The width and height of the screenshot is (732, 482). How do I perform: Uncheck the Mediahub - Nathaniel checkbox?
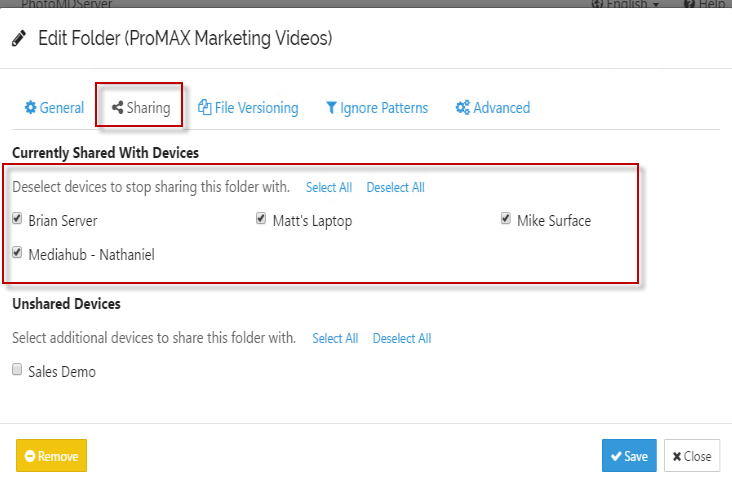click(x=17, y=252)
